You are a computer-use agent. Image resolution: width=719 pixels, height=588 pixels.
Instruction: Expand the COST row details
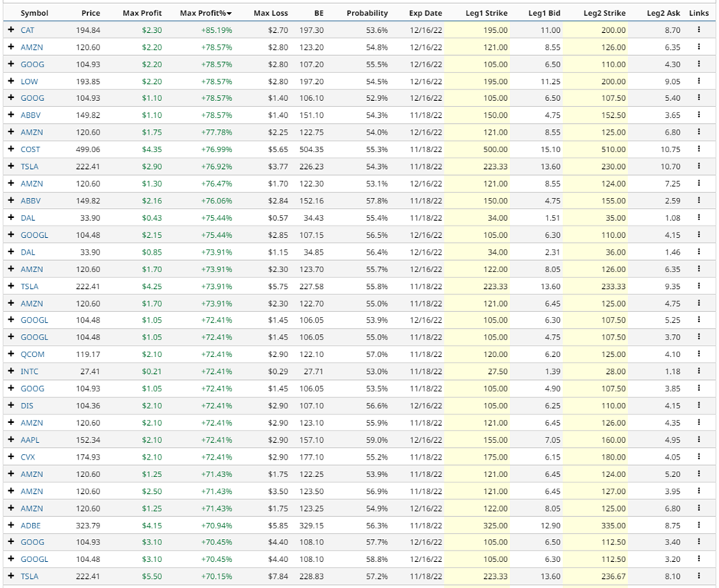click(11, 149)
